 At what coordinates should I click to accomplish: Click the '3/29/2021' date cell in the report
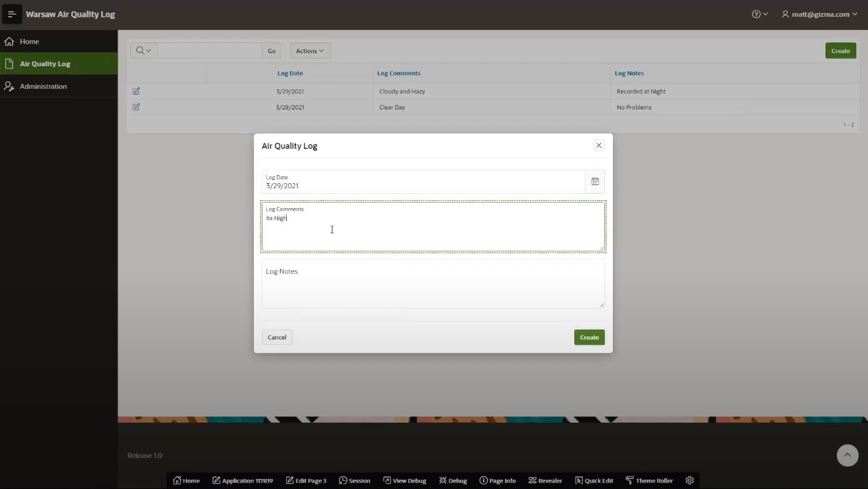pos(290,91)
